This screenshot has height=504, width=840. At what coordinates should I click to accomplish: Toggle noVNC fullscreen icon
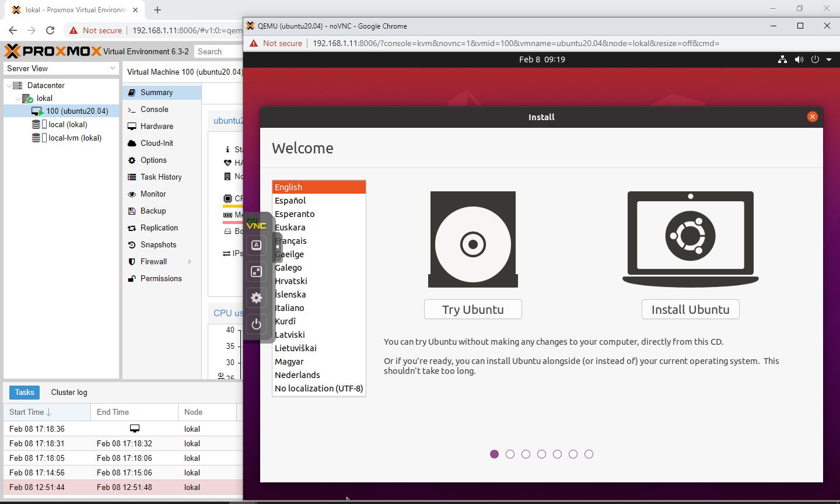[256, 271]
